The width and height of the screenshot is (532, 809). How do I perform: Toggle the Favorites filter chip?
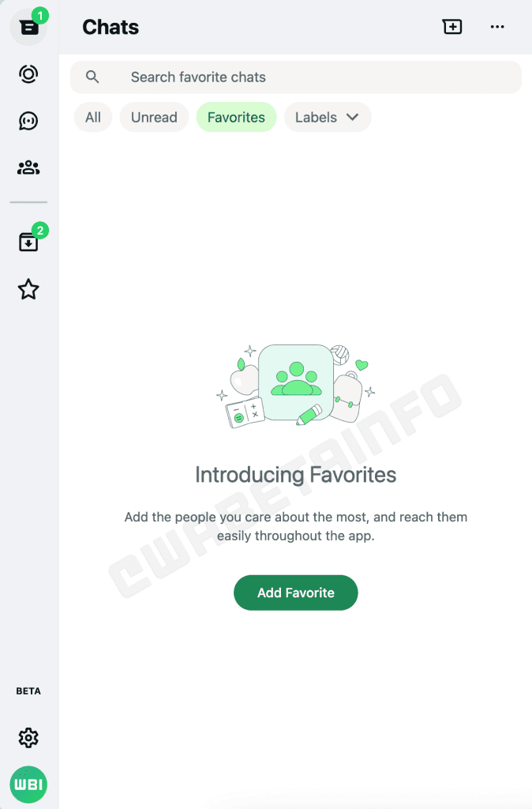(x=236, y=117)
